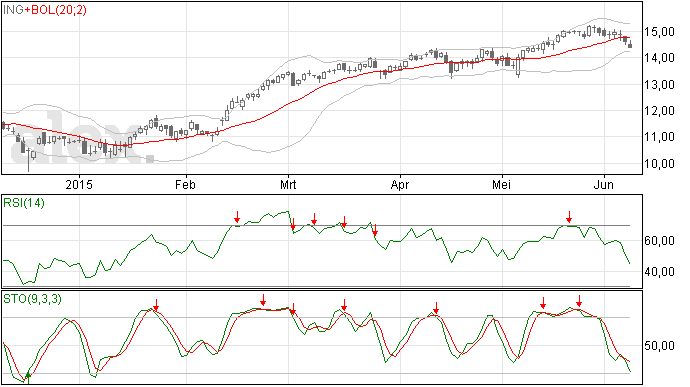Click the 40,00 RSI axis value
The height and width of the screenshot is (387, 690).
(x=659, y=272)
